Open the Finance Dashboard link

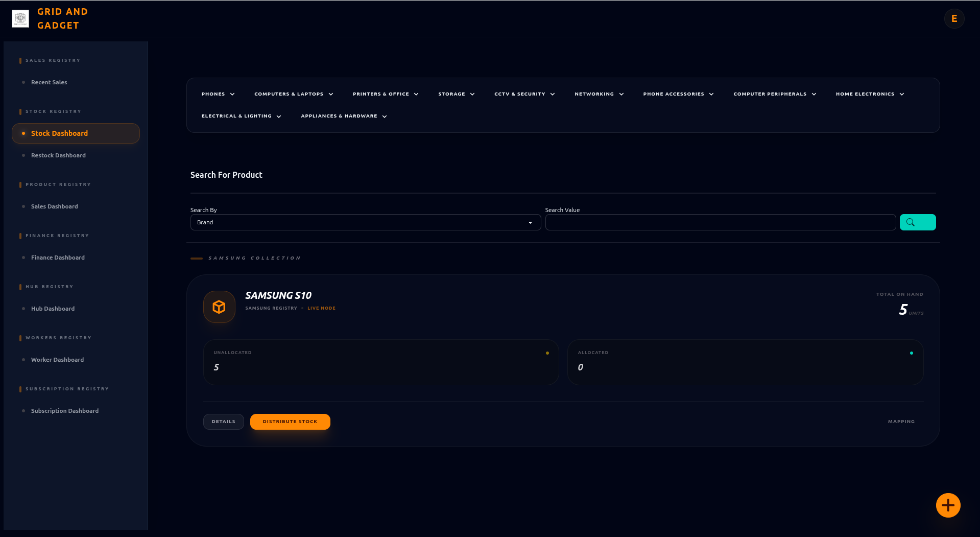57,258
